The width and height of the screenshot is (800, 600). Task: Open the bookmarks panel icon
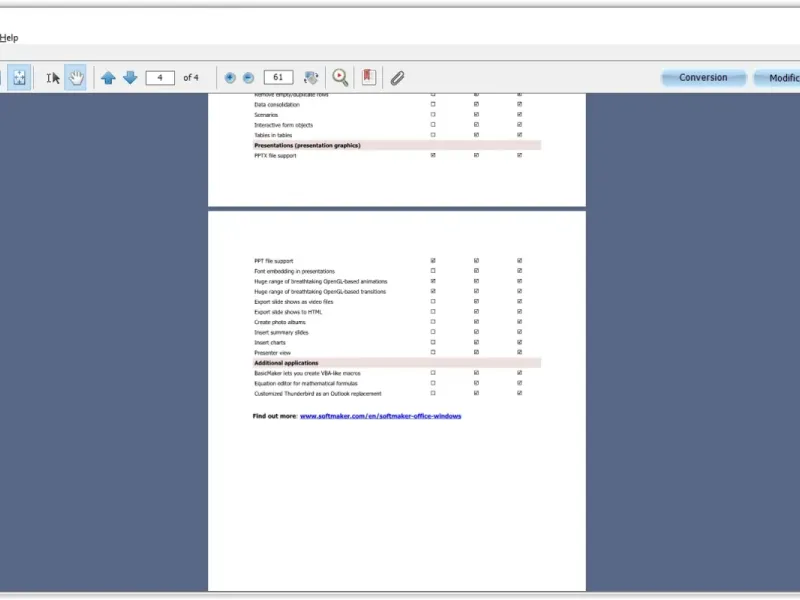pyautogui.click(x=368, y=77)
